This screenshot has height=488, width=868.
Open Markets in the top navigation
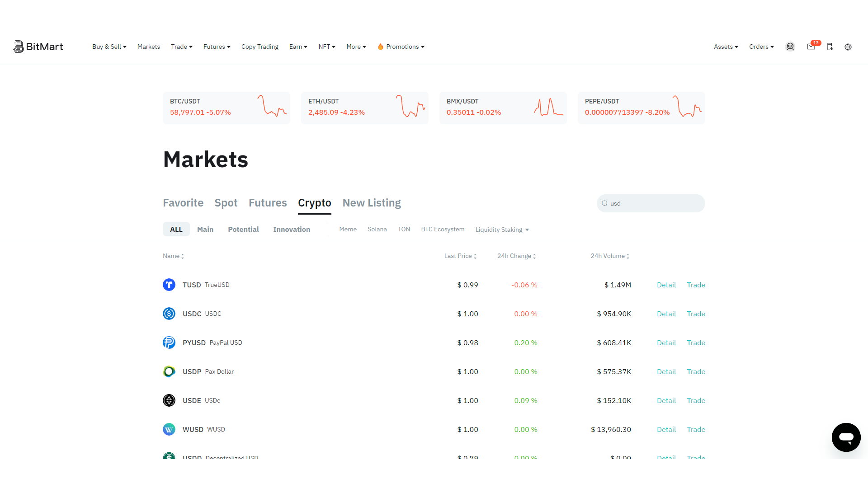(149, 47)
